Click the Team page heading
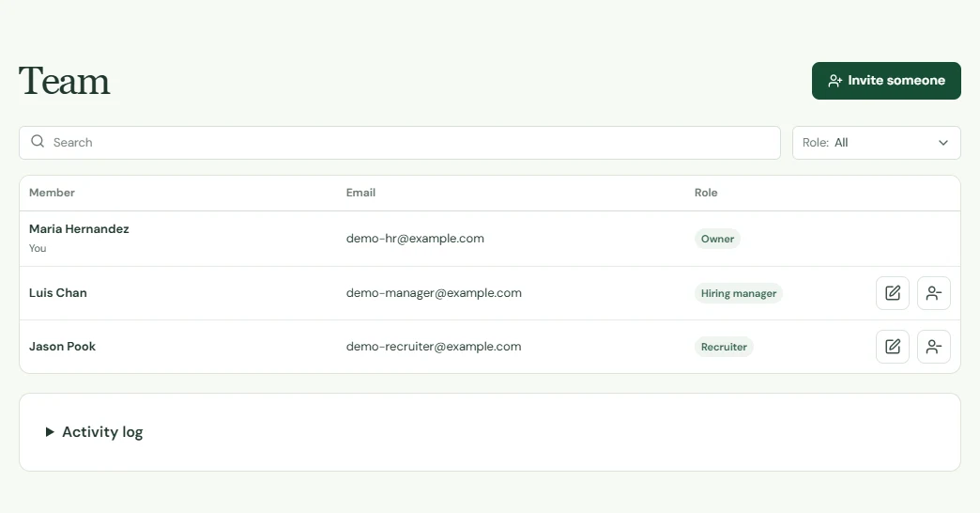Image resolution: width=980 pixels, height=513 pixels. (x=65, y=82)
